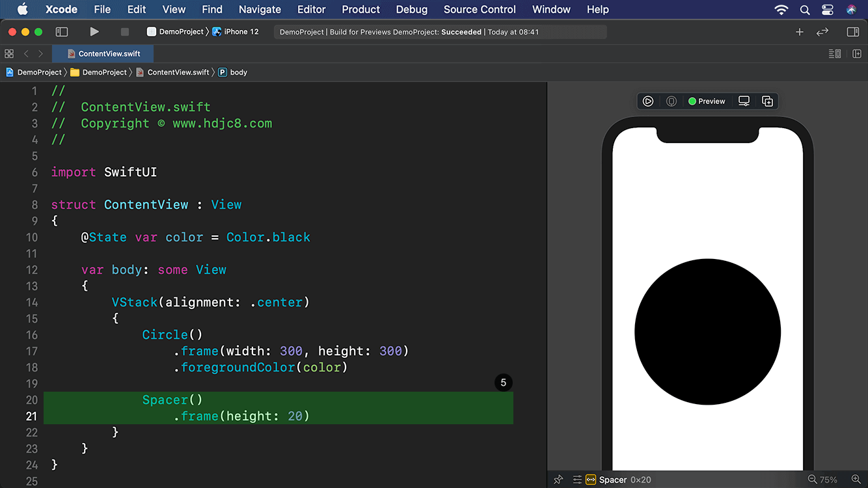The height and width of the screenshot is (488, 868).
Task: Click the Spacer 0×20 label
Action: (x=625, y=480)
